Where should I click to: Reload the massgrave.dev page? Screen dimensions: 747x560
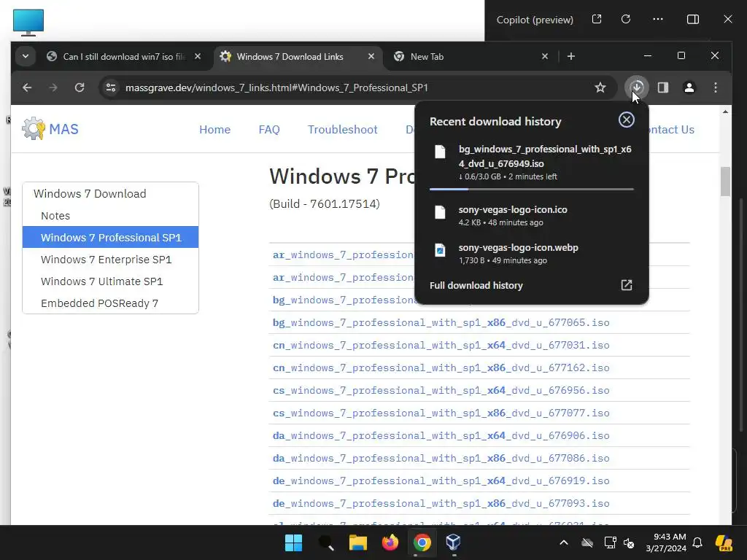pos(80,87)
